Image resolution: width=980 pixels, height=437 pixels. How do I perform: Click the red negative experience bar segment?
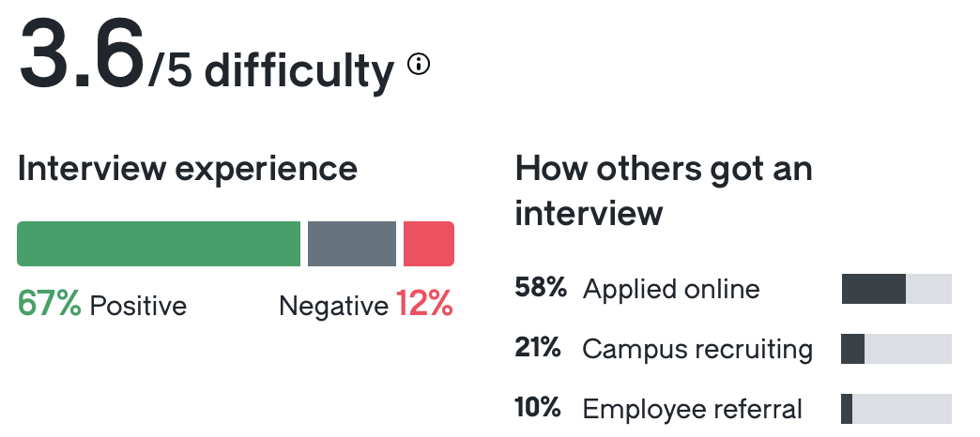pos(429,244)
